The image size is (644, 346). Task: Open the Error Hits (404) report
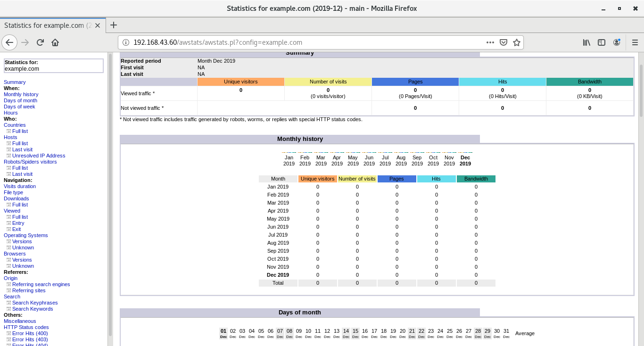[x=30, y=345]
